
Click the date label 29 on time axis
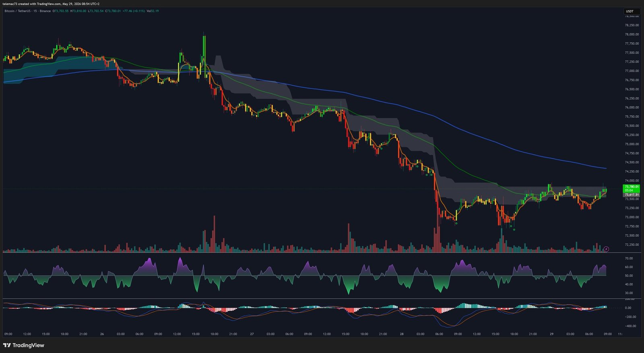pos(551,334)
